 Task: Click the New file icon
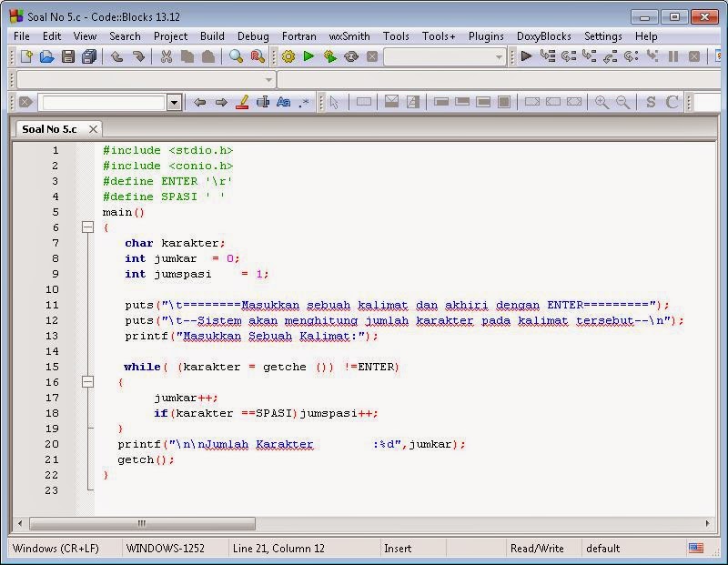click(26, 56)
